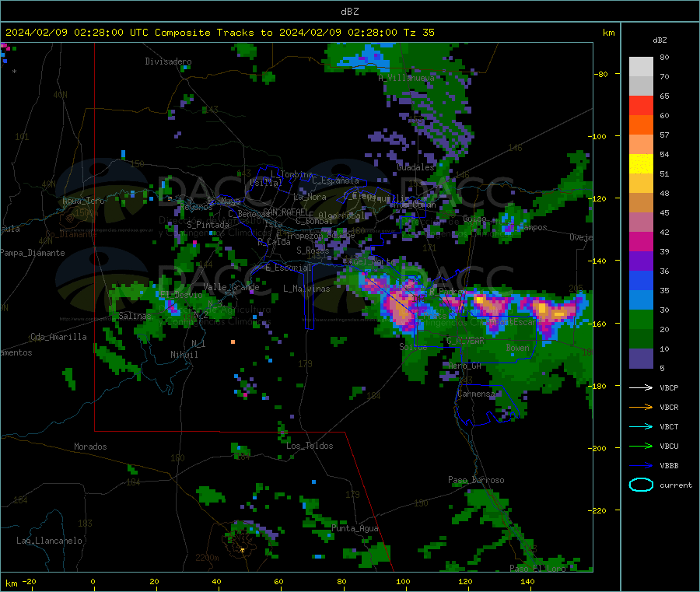Click the 'dBZ' heading above the color scale
Screen dimensions: 700x592
(x=660, y=40)
